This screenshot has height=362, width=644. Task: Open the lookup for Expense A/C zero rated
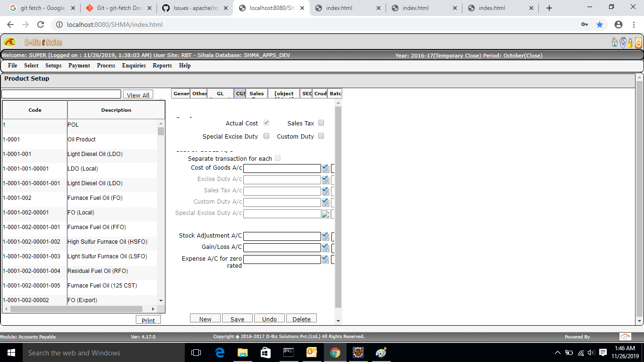pos(325,259)
